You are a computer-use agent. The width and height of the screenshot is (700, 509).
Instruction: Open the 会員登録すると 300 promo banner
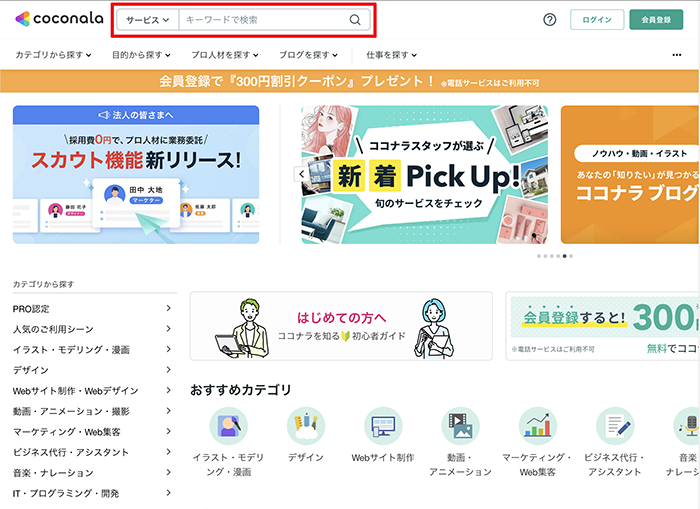[x=603, y=326]
